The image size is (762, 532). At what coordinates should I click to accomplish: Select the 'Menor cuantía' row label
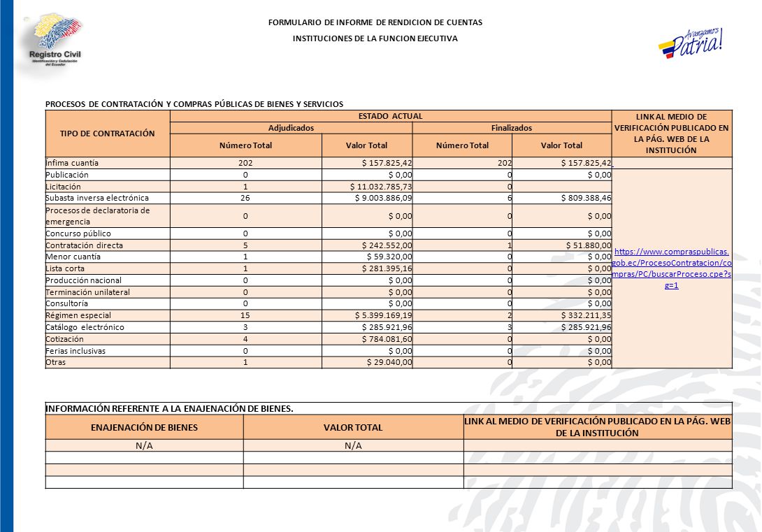73,257
